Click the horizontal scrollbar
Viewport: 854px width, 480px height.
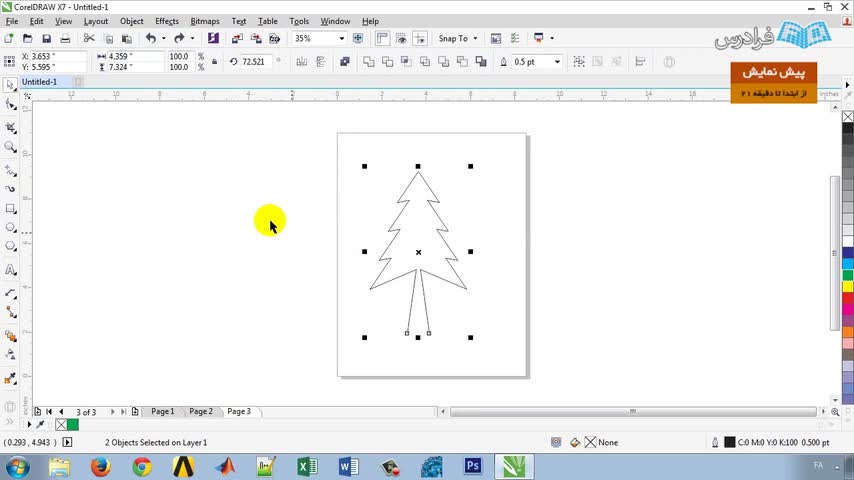click(633, 412)
